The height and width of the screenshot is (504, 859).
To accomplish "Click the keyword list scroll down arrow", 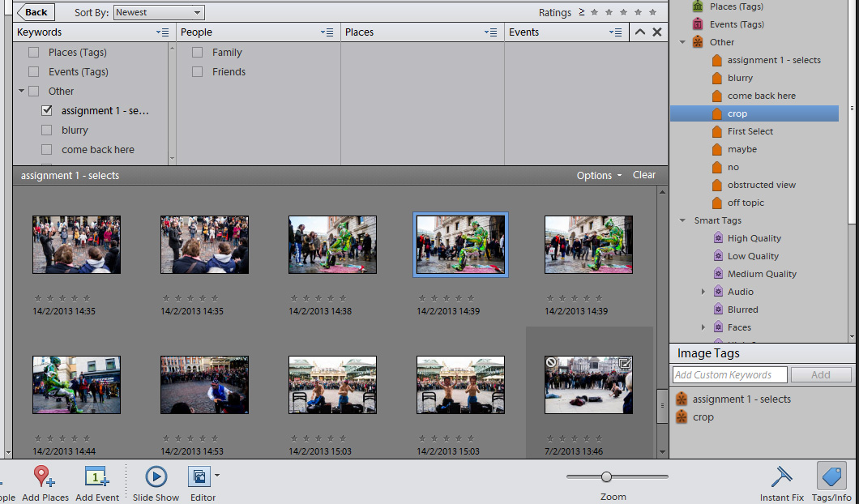I will click(x=172, y=159).
